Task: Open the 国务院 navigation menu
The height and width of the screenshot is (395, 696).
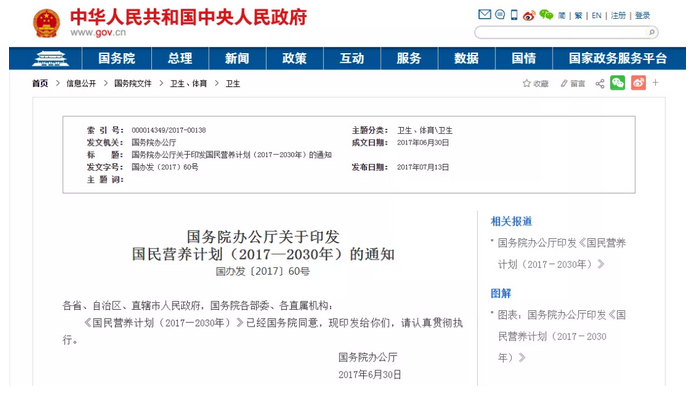Action: [117, 59]
